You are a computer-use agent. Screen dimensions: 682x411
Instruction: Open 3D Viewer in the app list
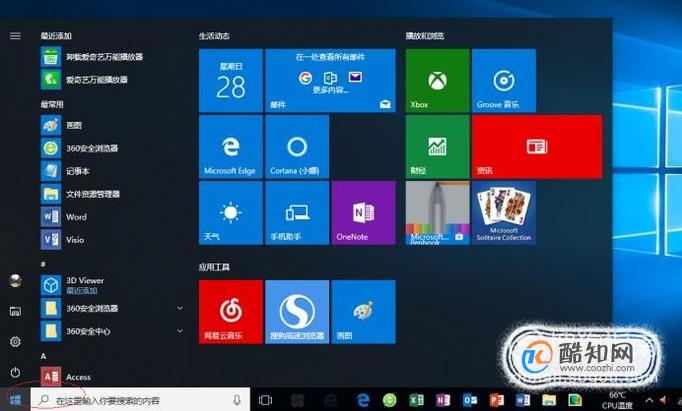coord(73,285)
